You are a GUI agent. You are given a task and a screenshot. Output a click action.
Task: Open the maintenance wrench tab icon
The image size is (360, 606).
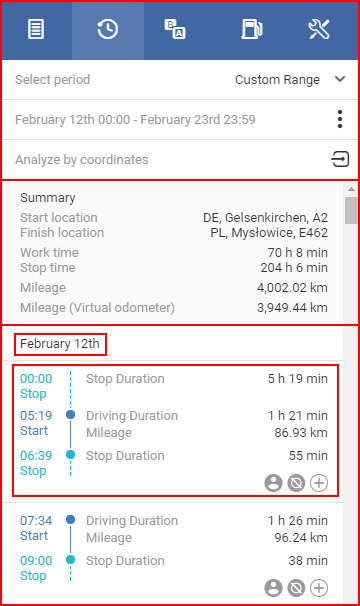(319, 30)
